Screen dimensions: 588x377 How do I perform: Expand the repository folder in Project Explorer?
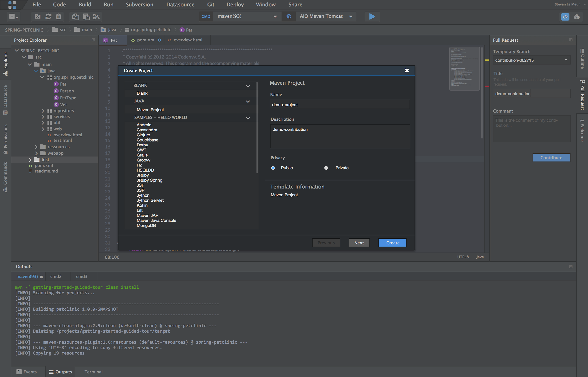coord(43,110)
